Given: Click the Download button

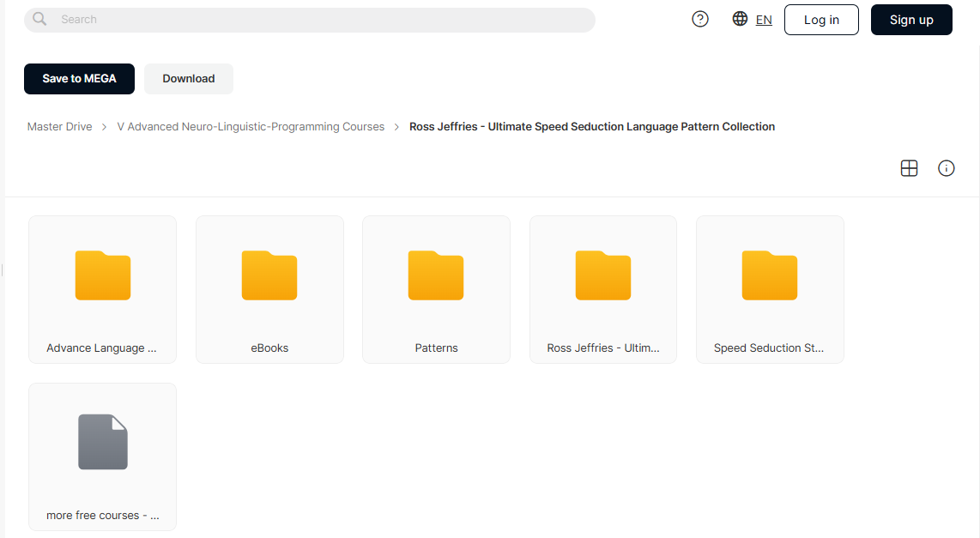Looking at the screenshot, I should coord(189,79).
